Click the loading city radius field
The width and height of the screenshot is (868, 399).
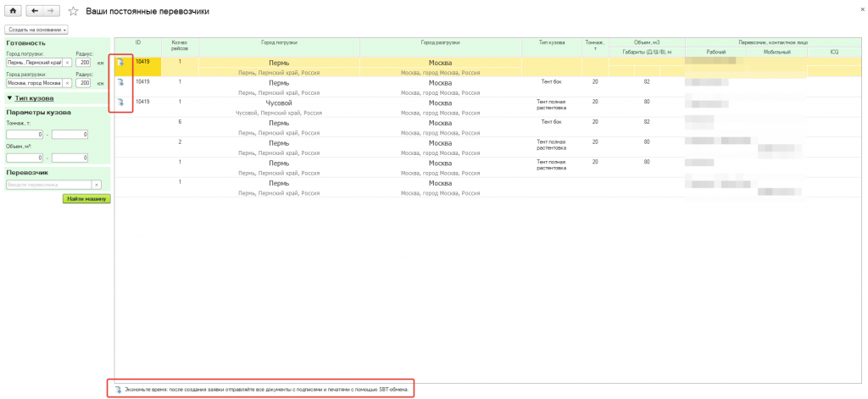coord(84,63)
